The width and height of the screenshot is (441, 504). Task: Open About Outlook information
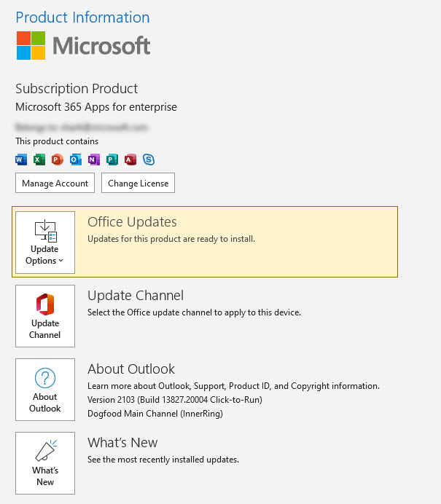pyautogui.click(x=45, y=390)
